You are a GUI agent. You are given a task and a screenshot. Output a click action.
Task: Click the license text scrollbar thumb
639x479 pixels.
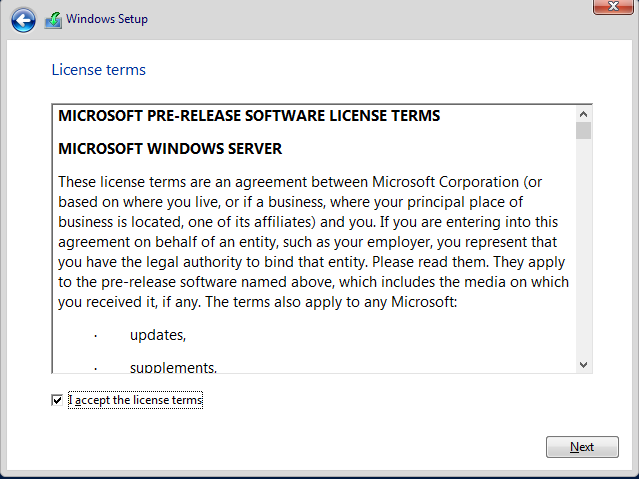tap(583, 130)
